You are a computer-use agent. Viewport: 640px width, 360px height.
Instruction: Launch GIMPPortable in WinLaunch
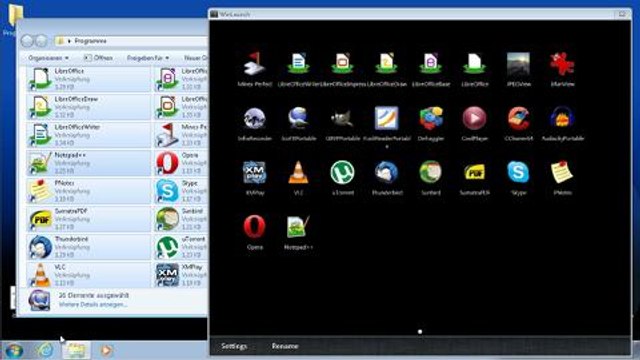(342, 118)
